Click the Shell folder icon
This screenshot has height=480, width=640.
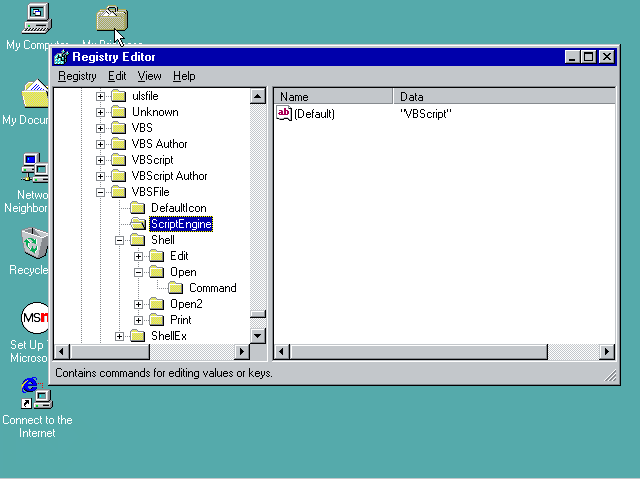click(x=138, y=240)
